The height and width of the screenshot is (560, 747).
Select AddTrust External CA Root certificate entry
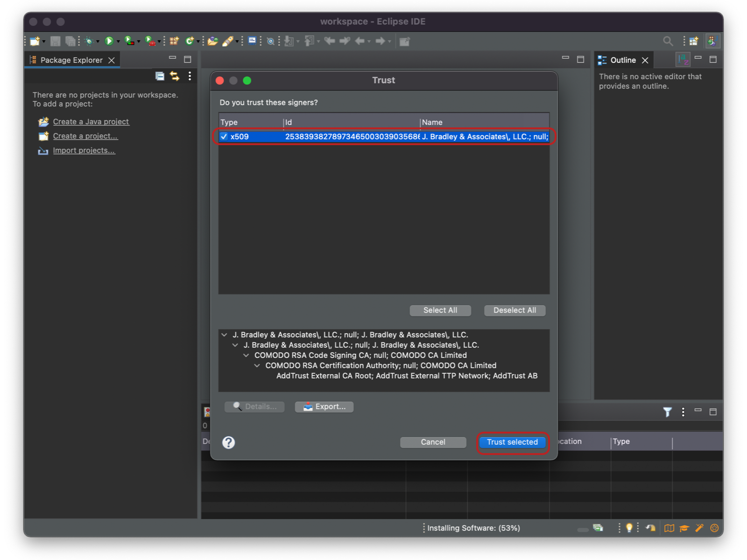point(407,376)
